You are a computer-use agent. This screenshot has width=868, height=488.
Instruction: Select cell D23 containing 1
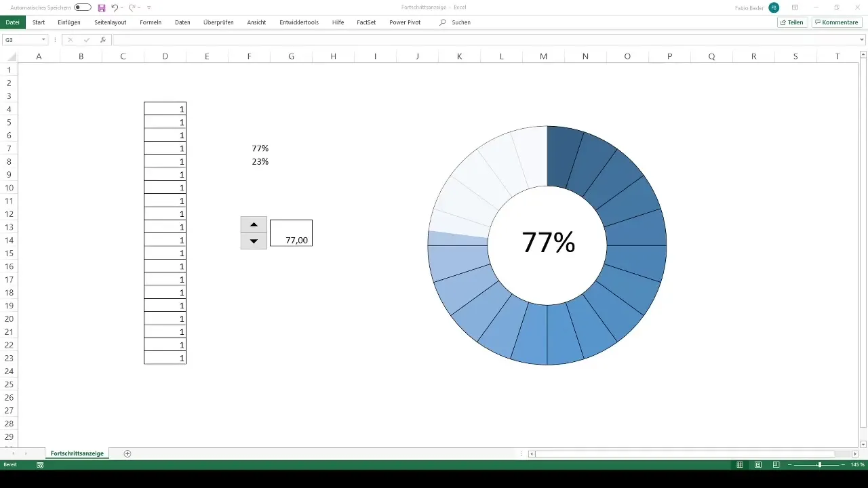165,358
